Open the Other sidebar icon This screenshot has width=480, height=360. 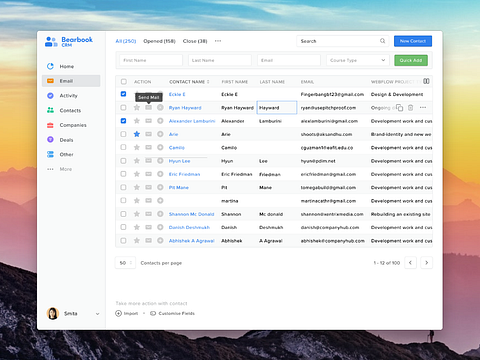(x=50, y=154)
